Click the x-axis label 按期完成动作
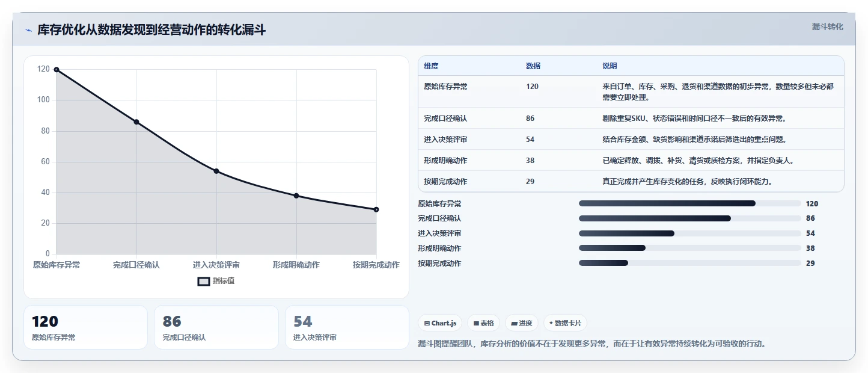This screenshot has width=868, height=373. click(x=376, y=265)
